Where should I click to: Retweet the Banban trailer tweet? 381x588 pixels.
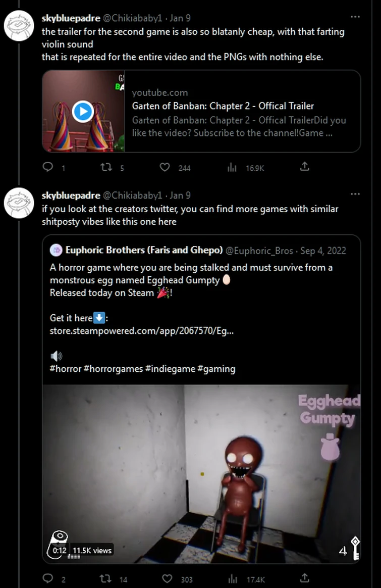(x=106, y=167)
